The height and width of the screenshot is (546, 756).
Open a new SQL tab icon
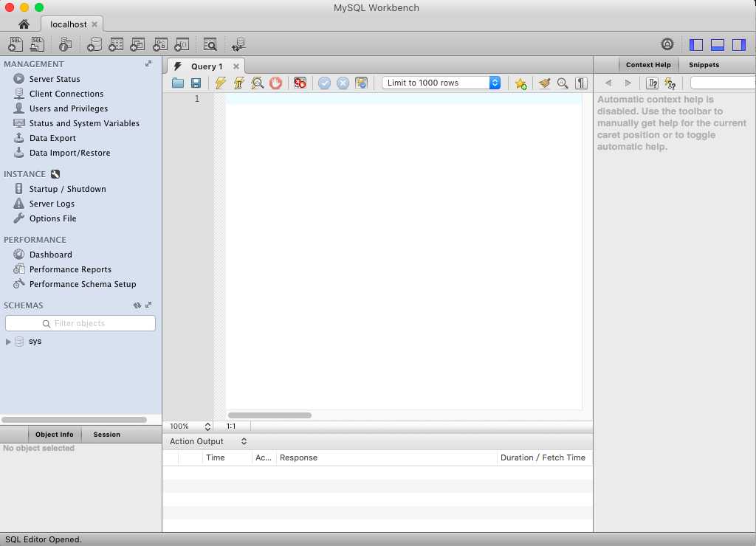[16, 44]
